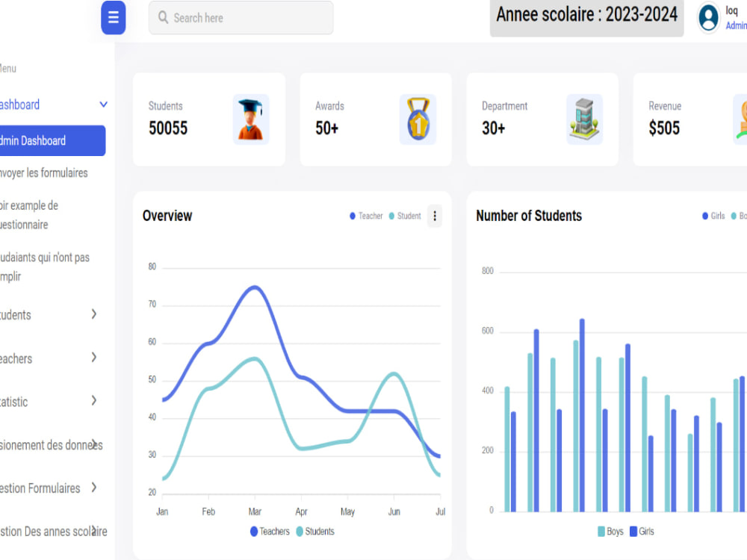
Task: Expand the Teachers sidebar submenu arrow
Action: pyautogui.click(x=94, y=357)
